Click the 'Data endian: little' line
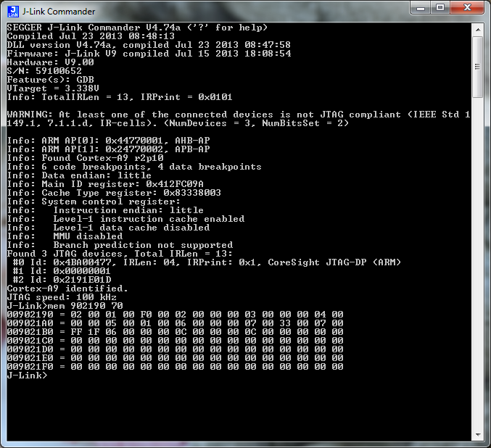 coord(79,175)
